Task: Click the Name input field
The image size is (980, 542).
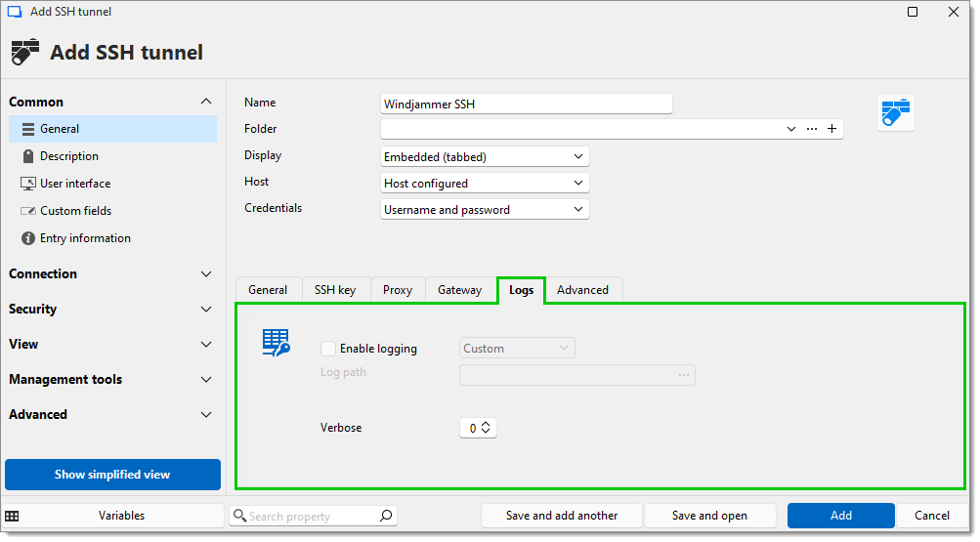Action: pos(526,104)
